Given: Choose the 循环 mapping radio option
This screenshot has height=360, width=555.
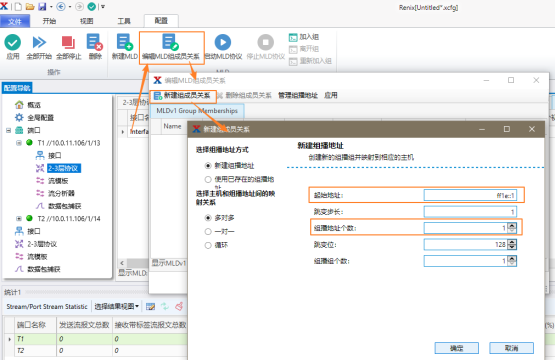Looking at the screenshot, I should pyautogui.click(x=208, y=245).
